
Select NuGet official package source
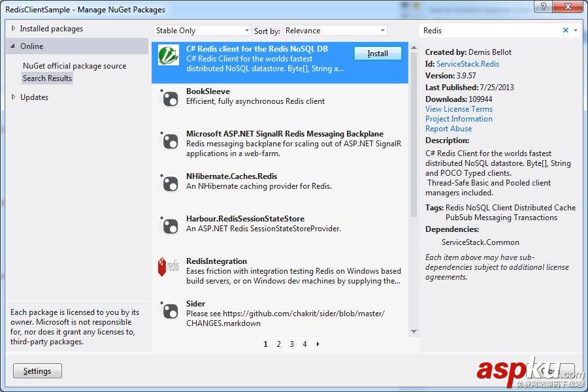74,66
